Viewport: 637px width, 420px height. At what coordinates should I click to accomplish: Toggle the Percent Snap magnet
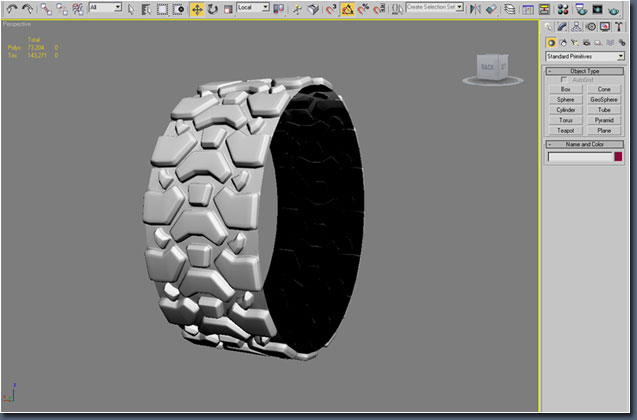pyautogui.click(x=363, y=9)
